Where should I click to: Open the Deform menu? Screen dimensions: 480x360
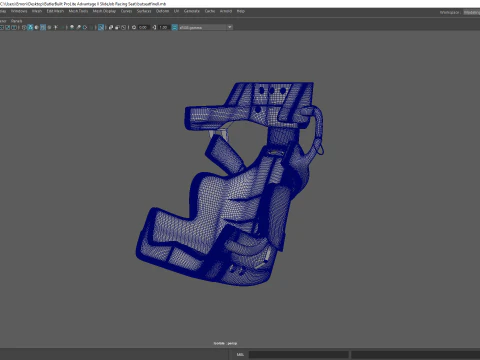pyautogui.click(x=162, y=11)
